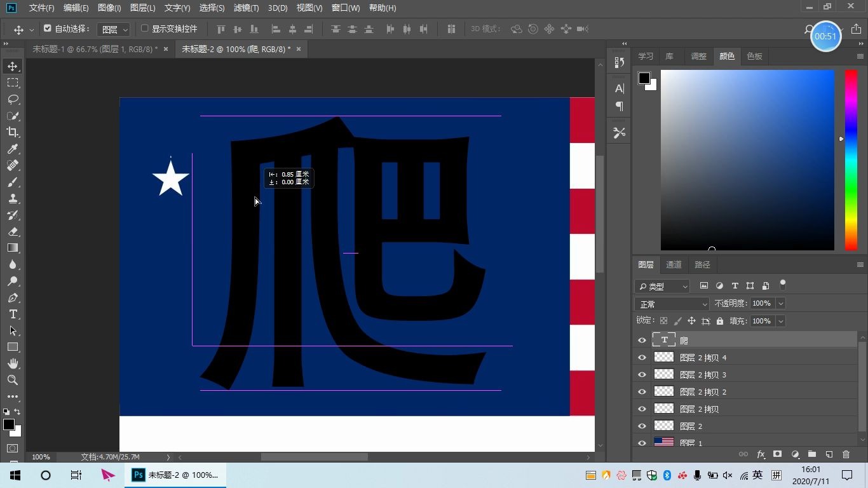Open the 文件(F) menu
Viewport: 868px width, 488px height.
point(42,8)
